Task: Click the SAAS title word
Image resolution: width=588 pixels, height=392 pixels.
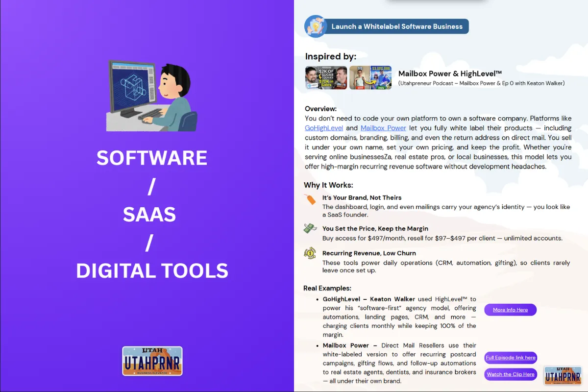Action: pyautogui.click(x=149, y=214)
